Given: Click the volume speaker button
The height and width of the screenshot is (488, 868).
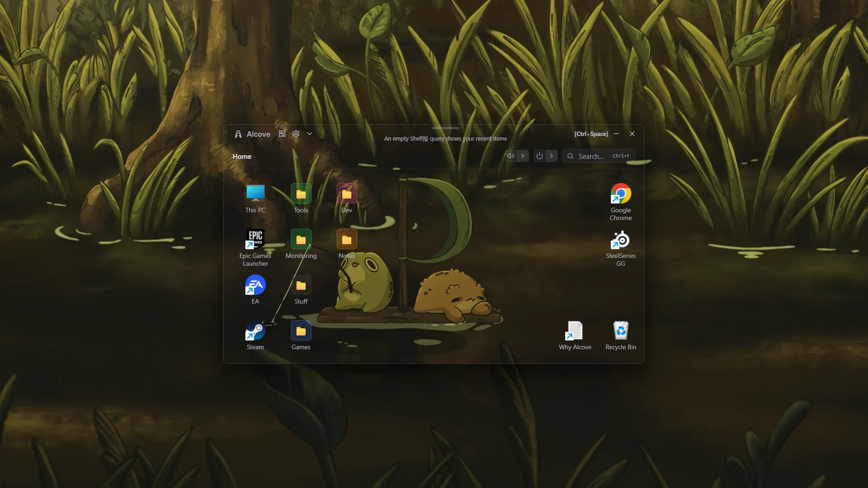Looking at the screenshot, I should [x=511, y=156].
